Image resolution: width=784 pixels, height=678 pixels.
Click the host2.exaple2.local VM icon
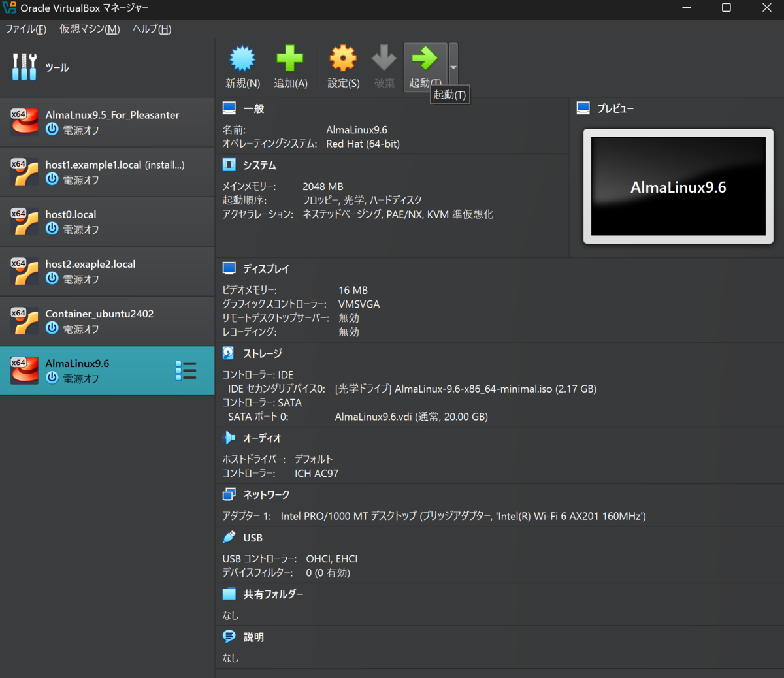click(24, 270)
